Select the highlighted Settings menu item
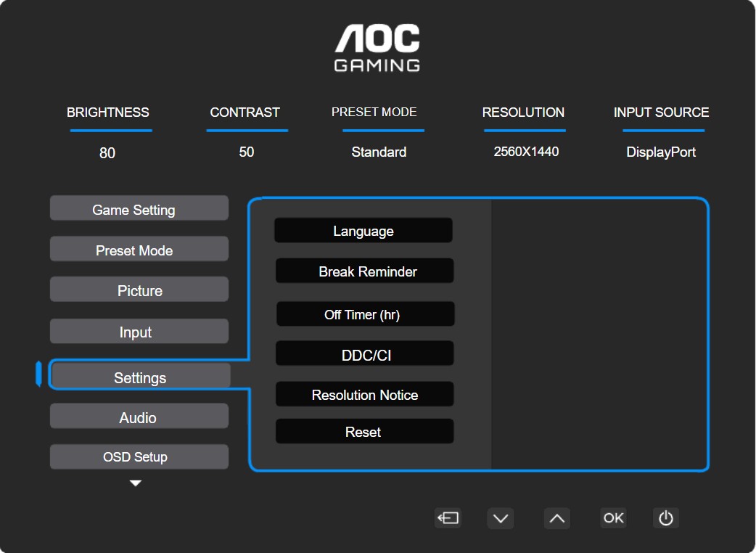Screen dimensions: 756x553 pyautogui.click(x=140, y=377)
